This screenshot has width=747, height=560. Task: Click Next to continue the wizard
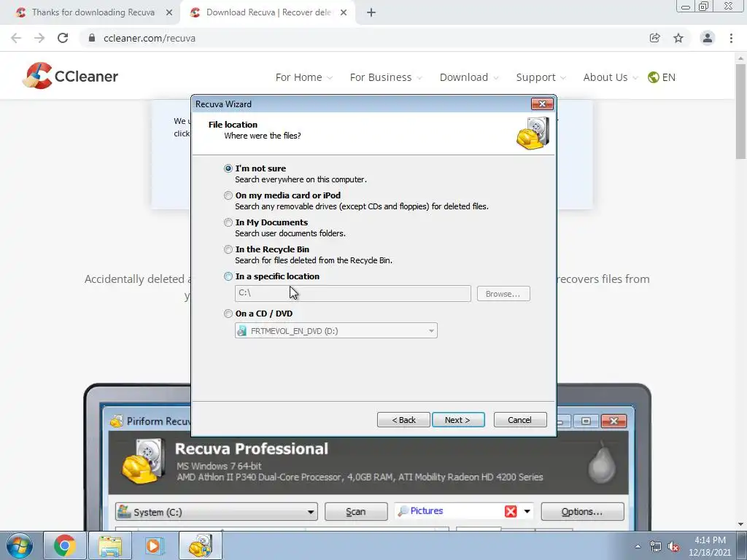[x=458, y=420]
